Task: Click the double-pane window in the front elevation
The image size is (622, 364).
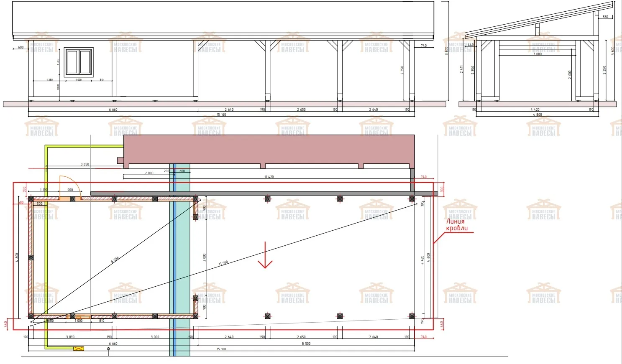Action: click(x=79, y=62)
